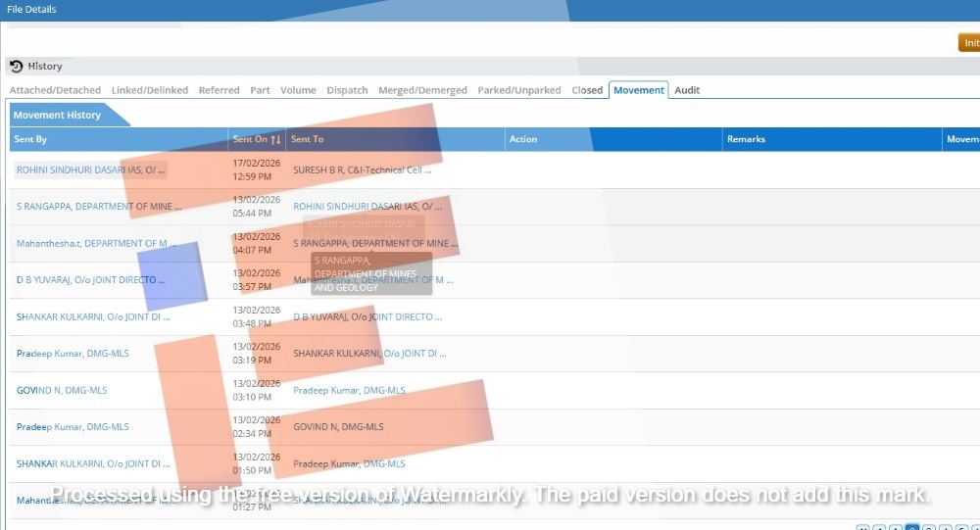Open the Part history tab
Image resolution: width=980 pixels, height=530 pixels.
[260, 90]
